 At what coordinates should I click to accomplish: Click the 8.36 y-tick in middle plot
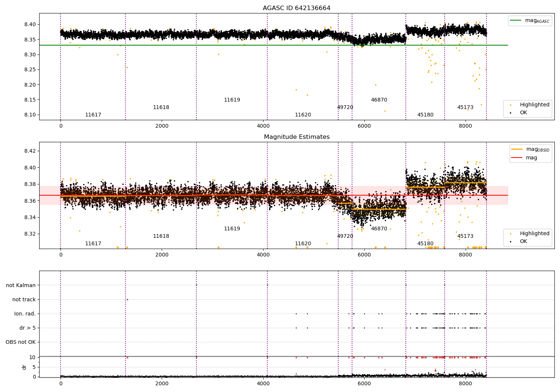tap(30, 201)
